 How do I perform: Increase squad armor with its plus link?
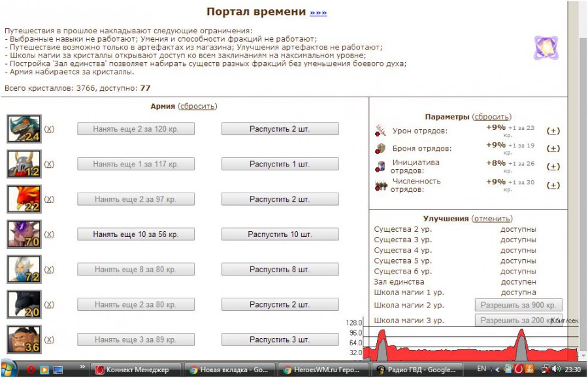coord(553,148)
